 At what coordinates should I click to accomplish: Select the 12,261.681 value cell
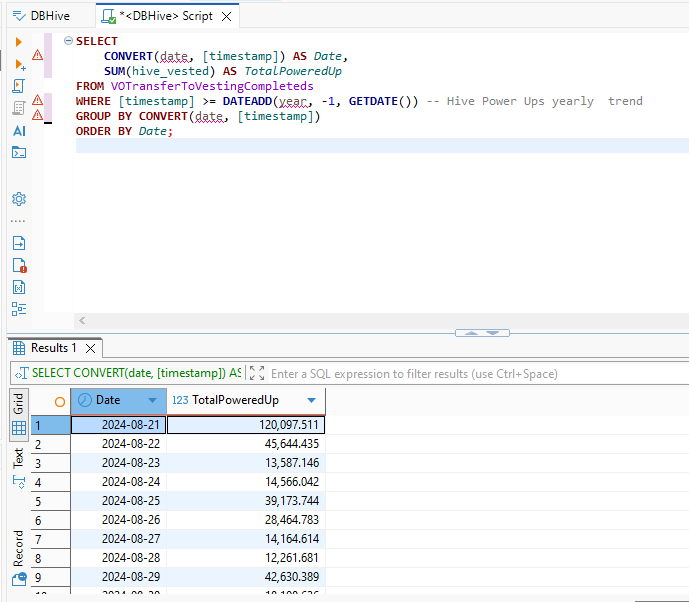tap(246, 558)
